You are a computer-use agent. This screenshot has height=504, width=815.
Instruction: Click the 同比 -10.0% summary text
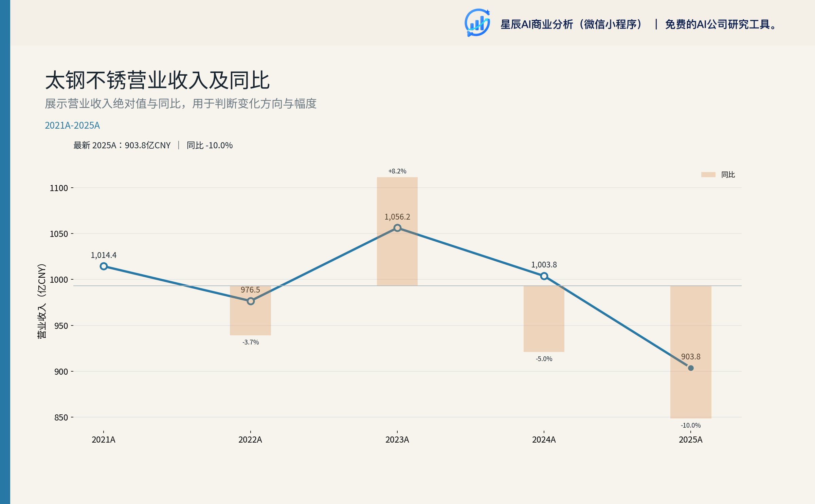click(210, 145)
